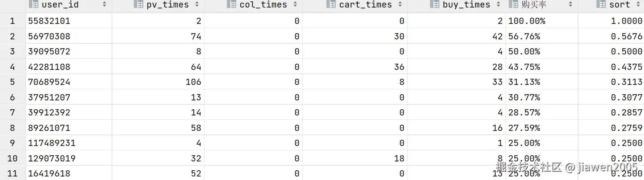
Task: Toggle sort arrows on col_times column
Action: pyautogui.click(x=295, y=4)
